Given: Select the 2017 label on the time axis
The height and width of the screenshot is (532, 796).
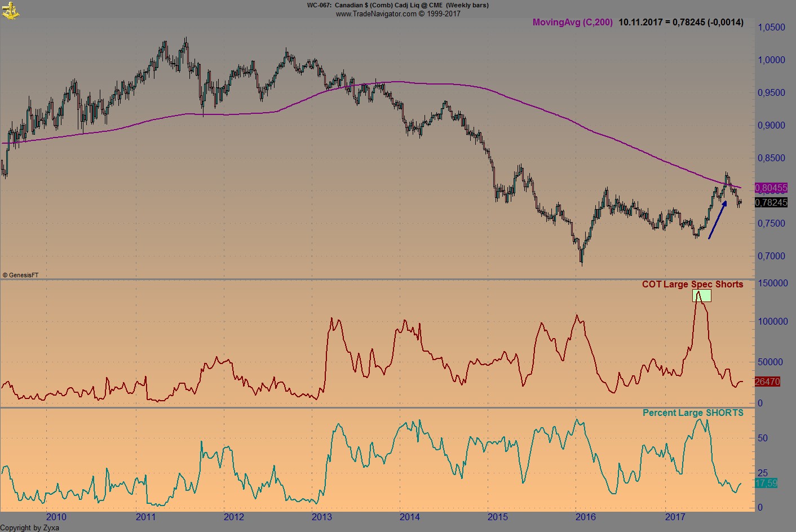Looking at the screenshot, I should coord(674,516).
